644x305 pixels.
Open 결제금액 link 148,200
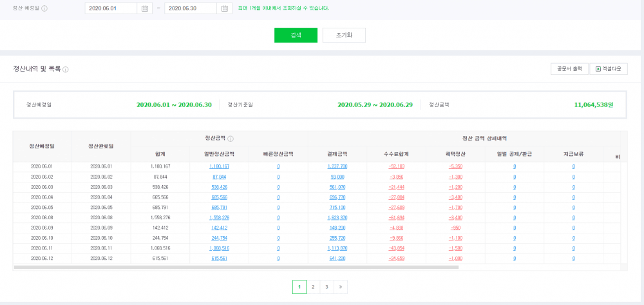(x=337, y=228)
